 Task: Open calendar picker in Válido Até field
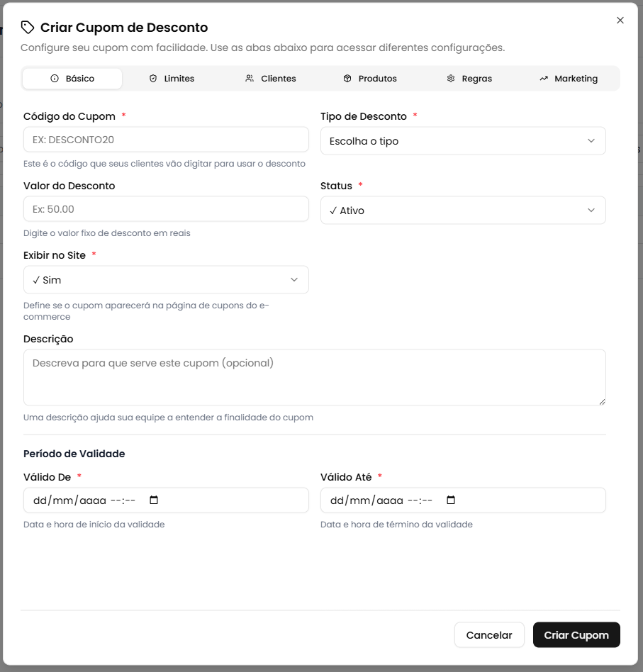[451, 500]
